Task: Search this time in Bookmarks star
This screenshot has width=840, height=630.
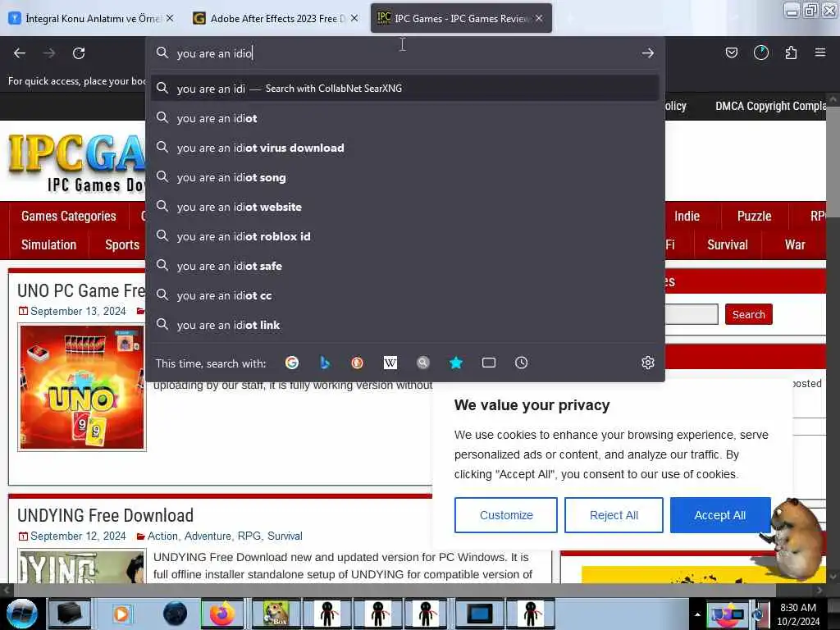Action: tap(456, 363)
